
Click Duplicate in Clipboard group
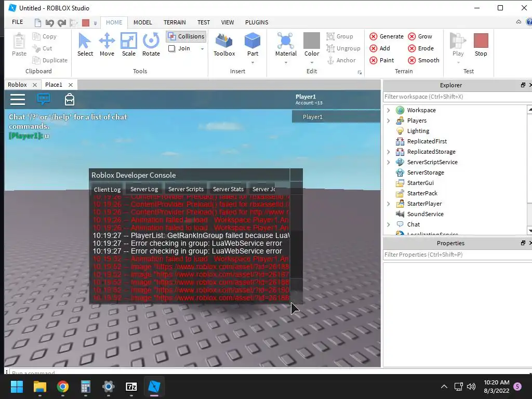[50, 60]
